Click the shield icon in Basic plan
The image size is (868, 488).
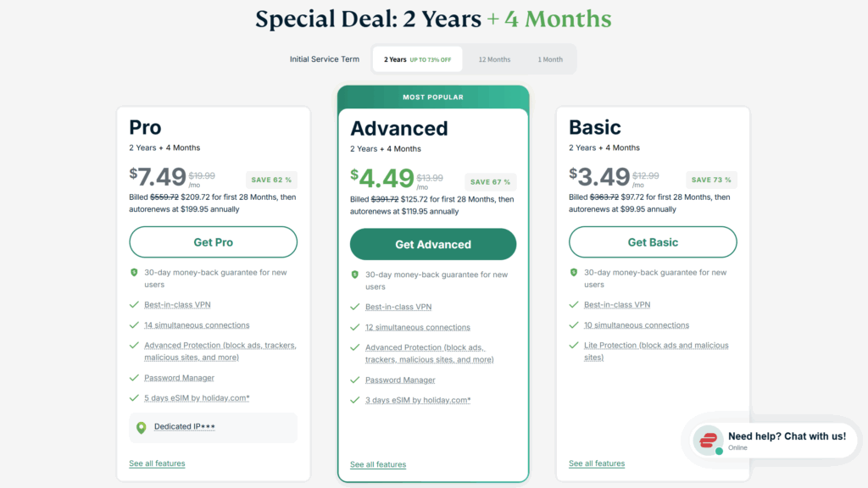[574, 273]
